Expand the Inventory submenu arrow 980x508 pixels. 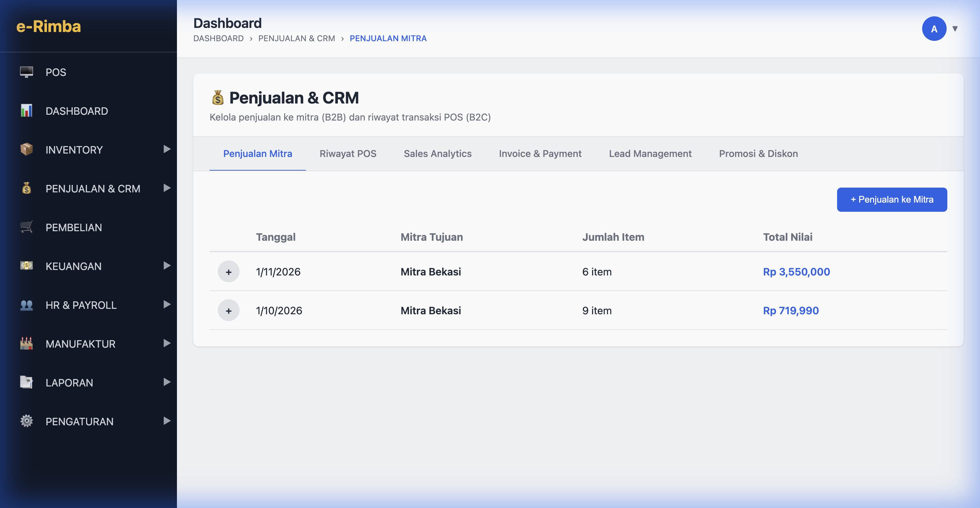pos(167,149)
